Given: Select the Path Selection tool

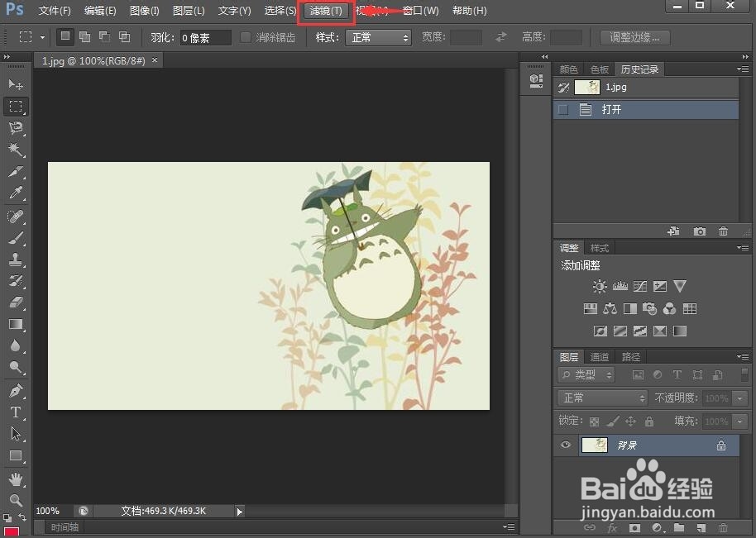Looking at the screenshot, I should pyautogui.click(x=16, y=434).
